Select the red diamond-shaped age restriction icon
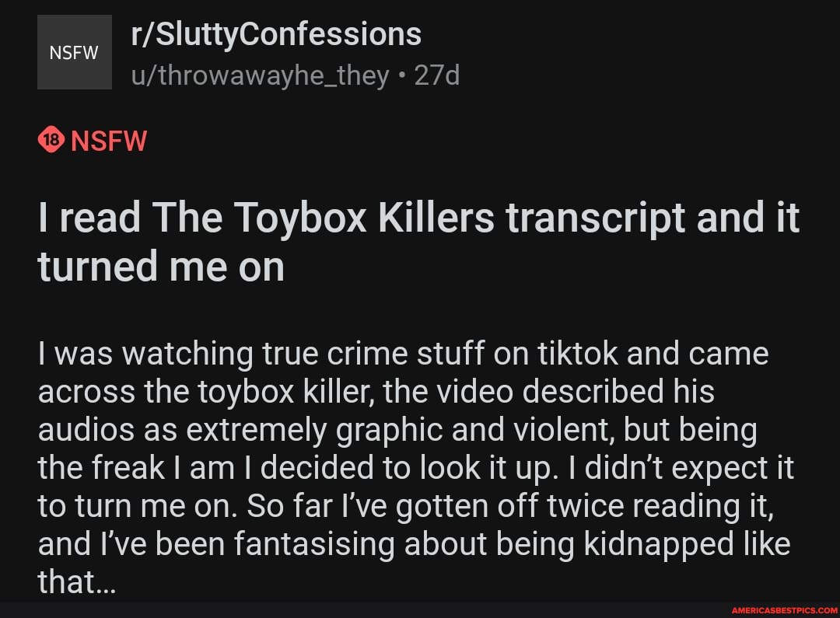This screenshot has height=618, width=840. 51,141
